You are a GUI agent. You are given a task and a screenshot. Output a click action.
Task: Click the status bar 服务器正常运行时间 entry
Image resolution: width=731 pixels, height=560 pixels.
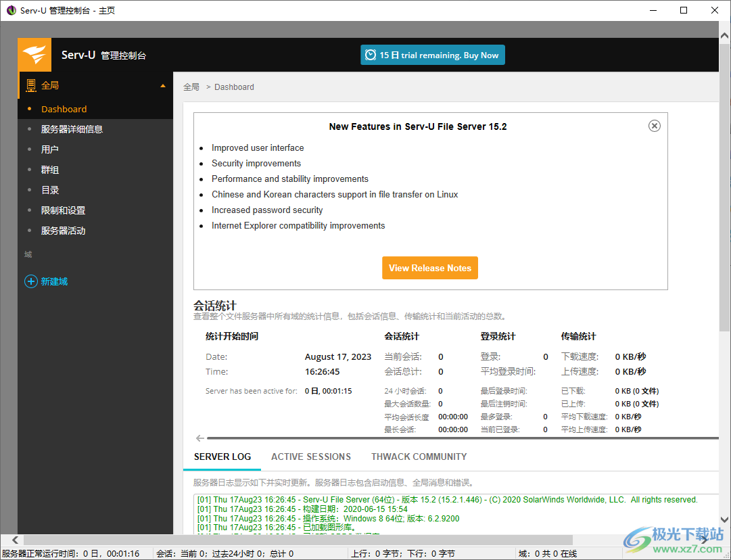71,554
